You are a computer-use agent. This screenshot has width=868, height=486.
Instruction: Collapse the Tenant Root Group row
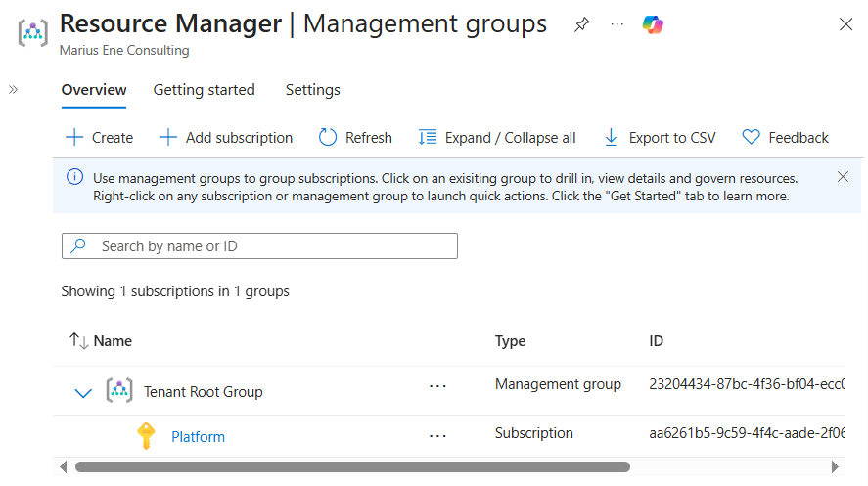click(83, 392)
